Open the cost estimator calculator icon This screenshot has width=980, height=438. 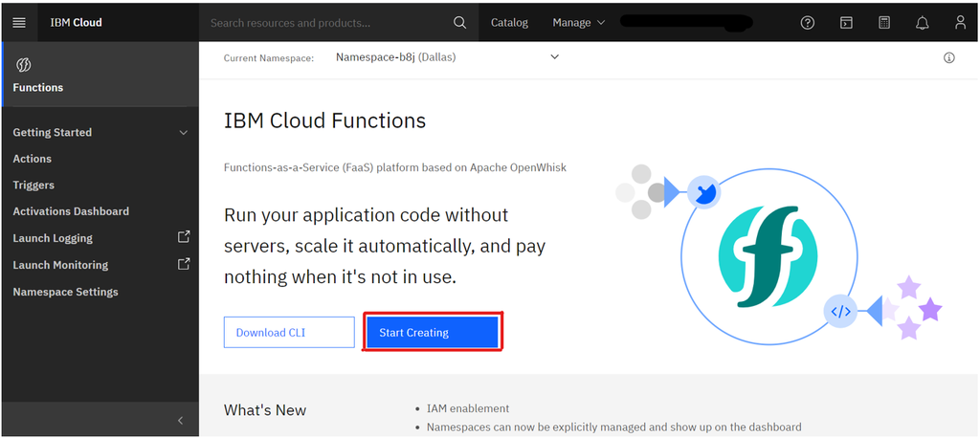point(883,23)
